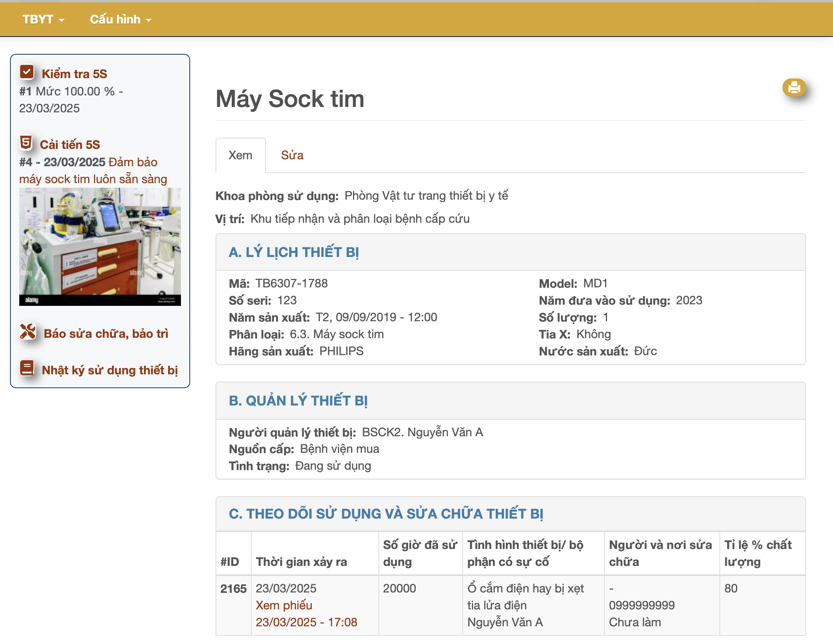
Task: Click section B. QUẢN LÝ THIẾT BỊ header
Action: point(298,401)
